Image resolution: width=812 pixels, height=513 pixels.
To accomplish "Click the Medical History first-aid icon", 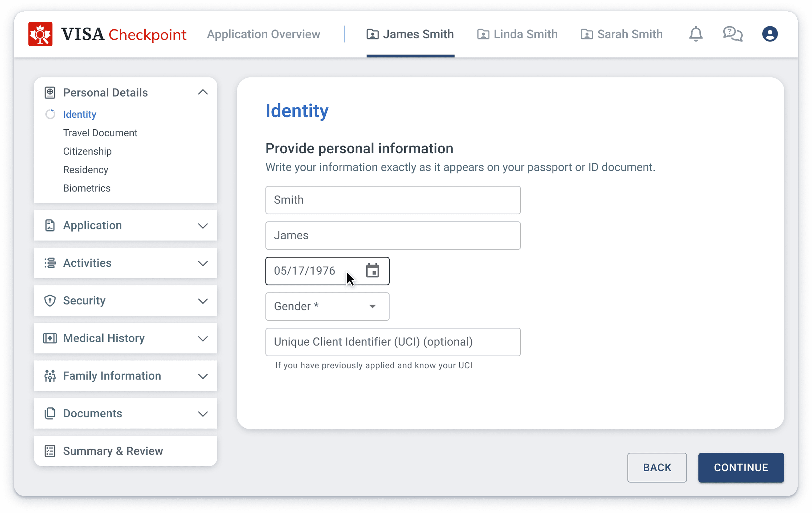I will click(50, 338).
